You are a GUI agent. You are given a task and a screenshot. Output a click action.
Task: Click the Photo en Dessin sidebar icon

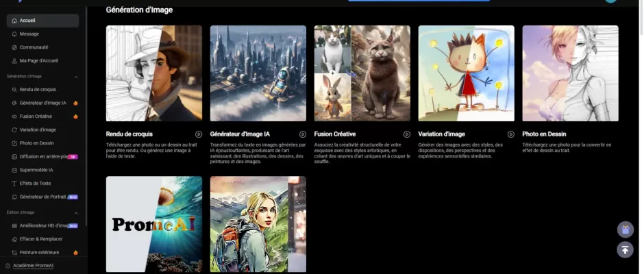14,143
